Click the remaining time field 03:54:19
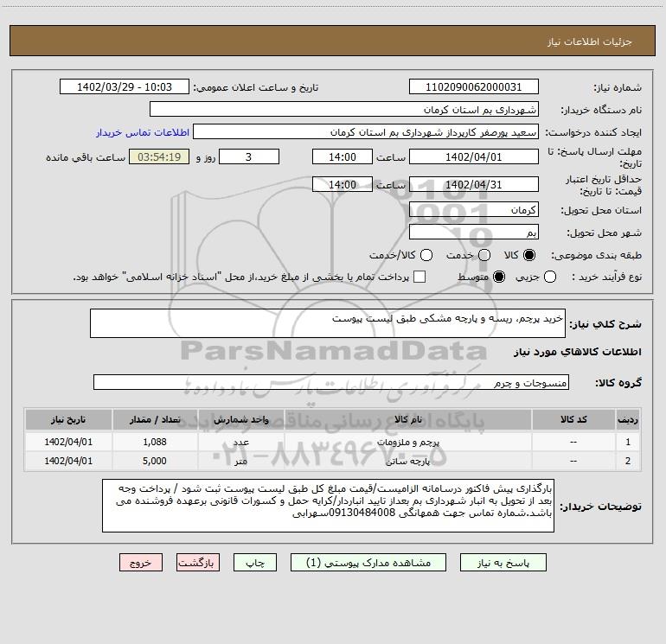Screen dimensions: 666x644 tap(159, 156)
